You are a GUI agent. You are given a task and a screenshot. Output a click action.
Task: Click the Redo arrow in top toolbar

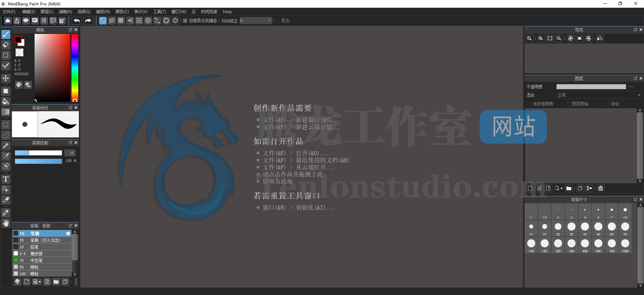(88, 20)
